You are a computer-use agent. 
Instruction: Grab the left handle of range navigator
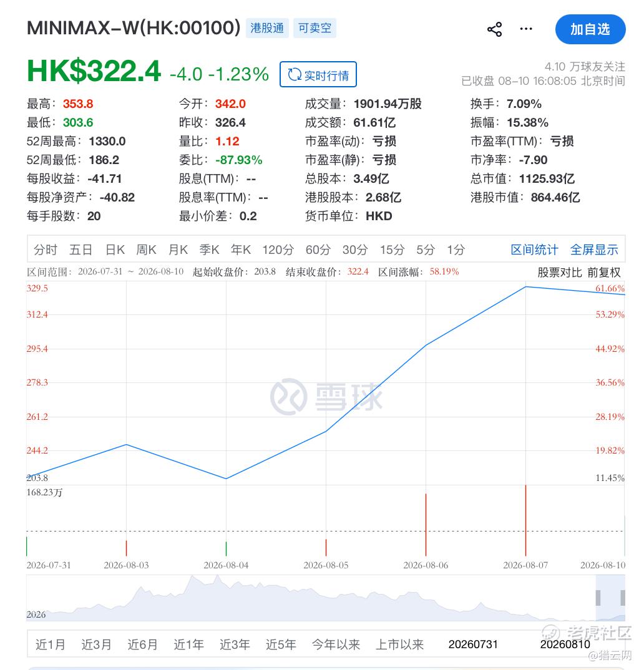[598, 598]
